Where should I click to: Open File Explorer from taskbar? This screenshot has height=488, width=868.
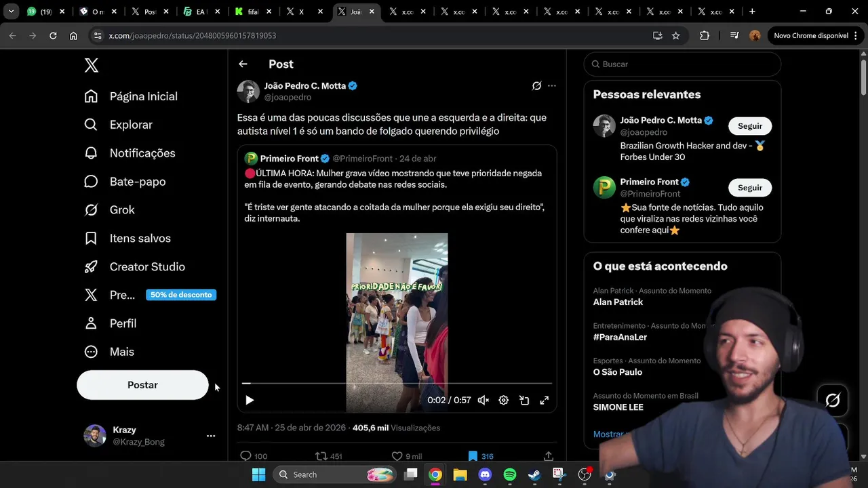pos(460,475)
